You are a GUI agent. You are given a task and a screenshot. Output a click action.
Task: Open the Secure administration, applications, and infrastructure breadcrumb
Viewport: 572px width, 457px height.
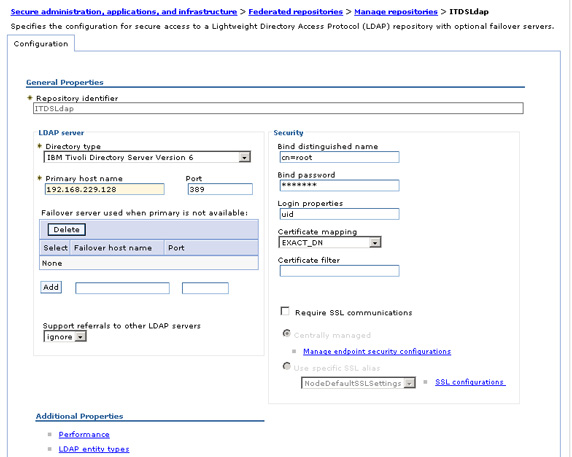pyautogui.click(x=124, y=12)
